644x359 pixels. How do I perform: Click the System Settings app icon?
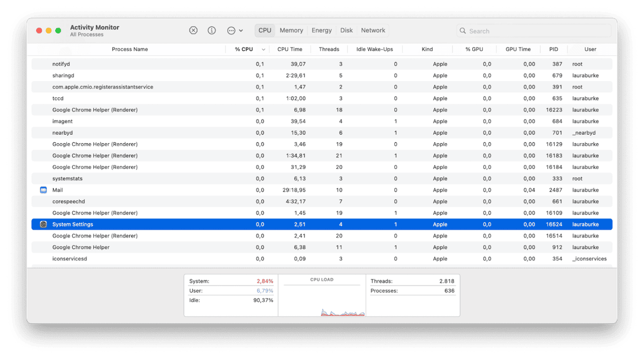coord(43,224)
